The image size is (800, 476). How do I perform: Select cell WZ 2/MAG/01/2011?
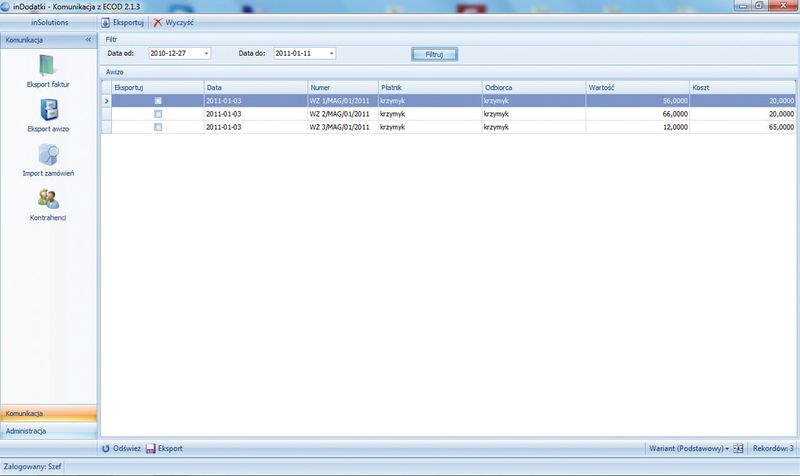[343, 114]
